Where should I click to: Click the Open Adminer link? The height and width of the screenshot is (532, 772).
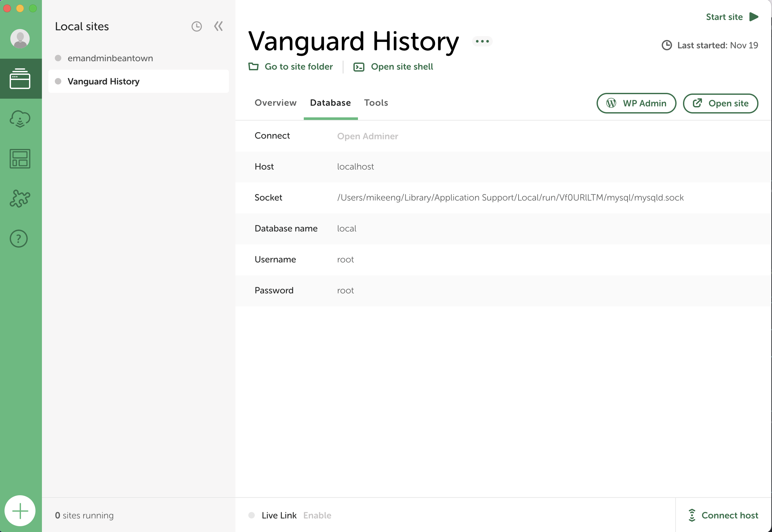pos(368,136)
